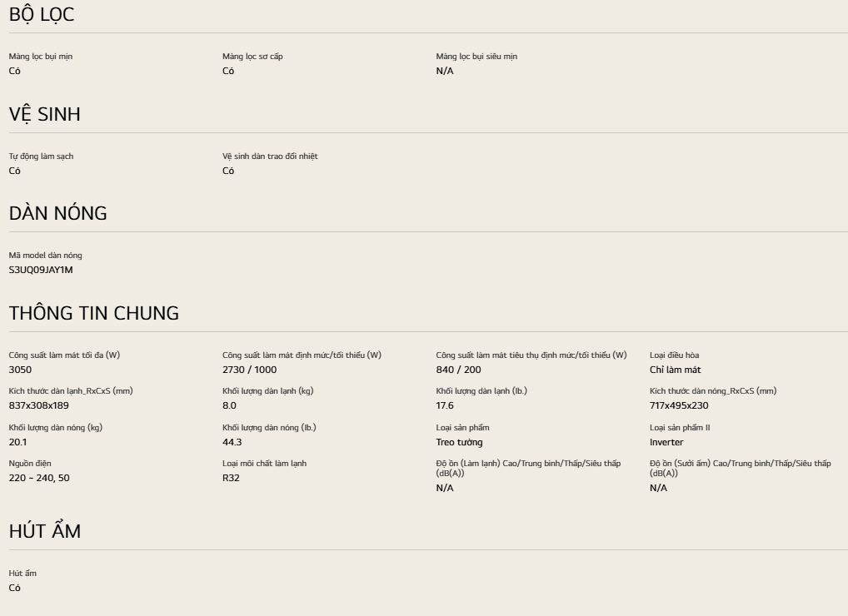Click the Treo tường product type

tap(459, 442)
